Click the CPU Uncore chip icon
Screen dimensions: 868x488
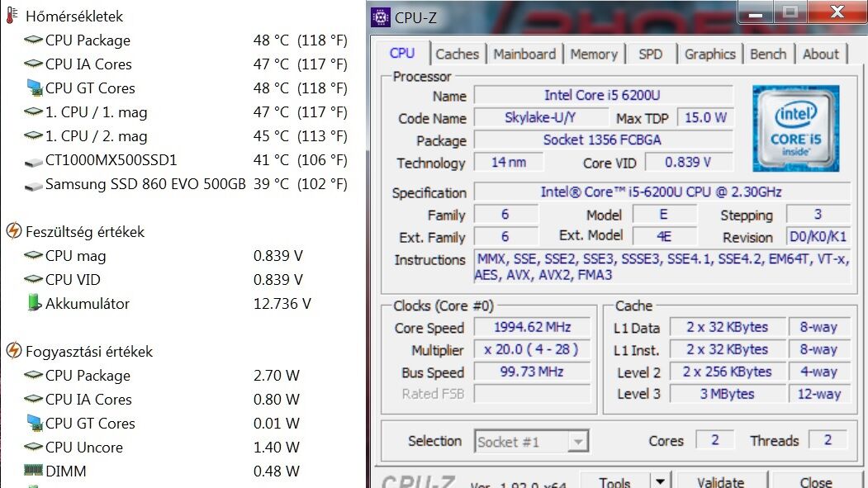(x=33, y=446)
